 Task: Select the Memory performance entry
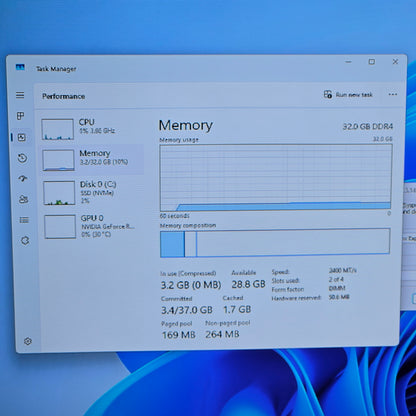[92, 160]
